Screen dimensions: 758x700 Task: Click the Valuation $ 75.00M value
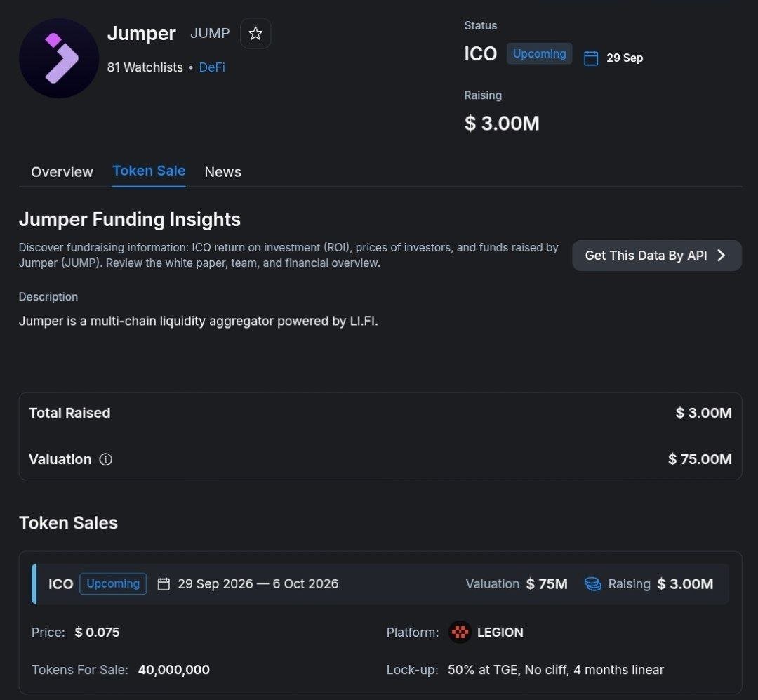(700, 459)
